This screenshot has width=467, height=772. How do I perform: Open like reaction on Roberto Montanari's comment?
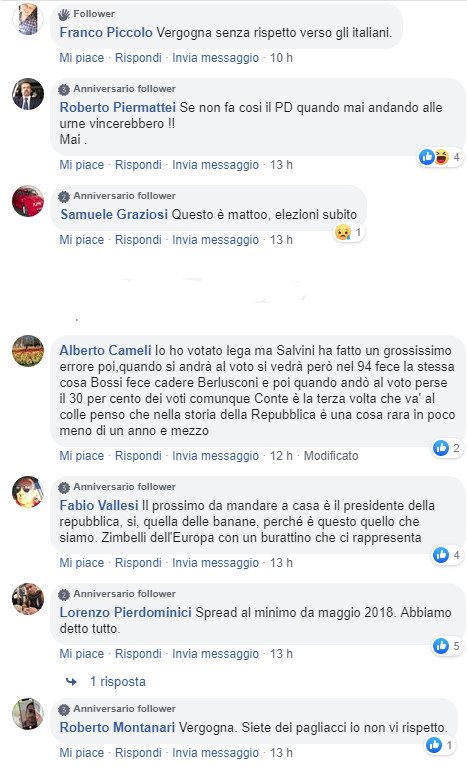click(x=441, y=745)
